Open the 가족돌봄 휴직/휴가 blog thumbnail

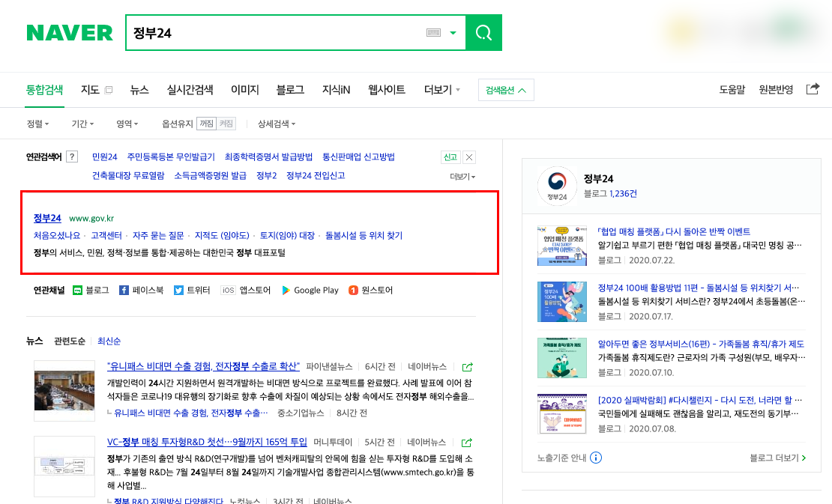point(562,358)
